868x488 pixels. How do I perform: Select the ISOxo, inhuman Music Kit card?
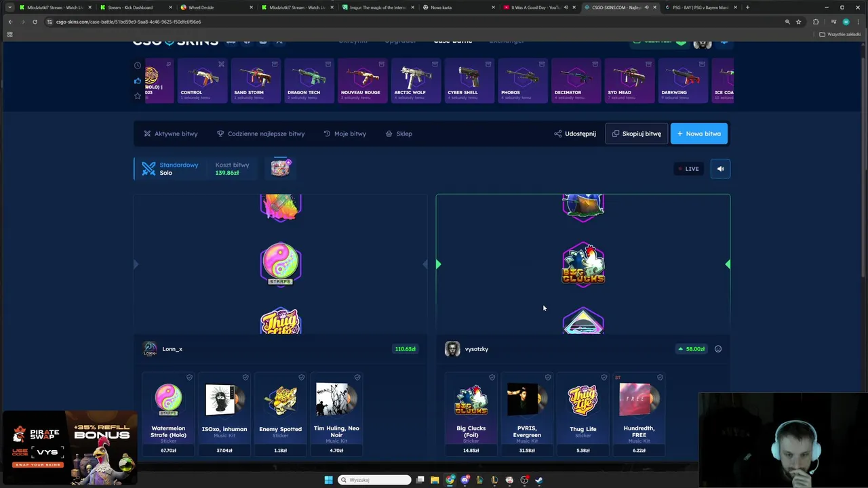pos(224,413)
